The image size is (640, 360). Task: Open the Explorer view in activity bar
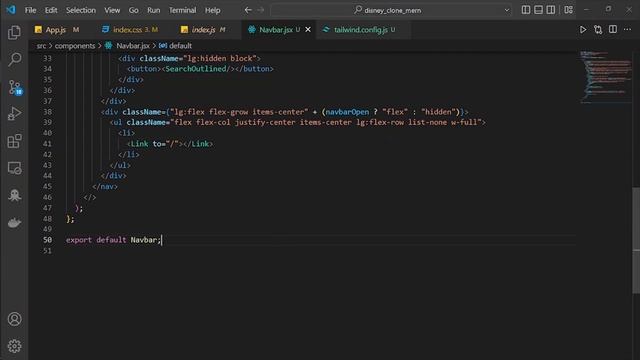pyautogui.click(x=14, y=33)
